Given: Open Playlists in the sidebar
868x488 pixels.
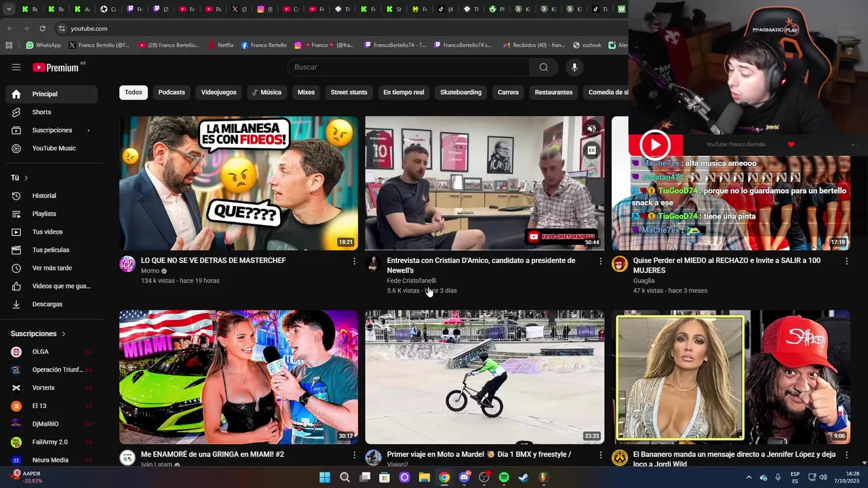Looking at the screenshot, I should tap(52, 213).
